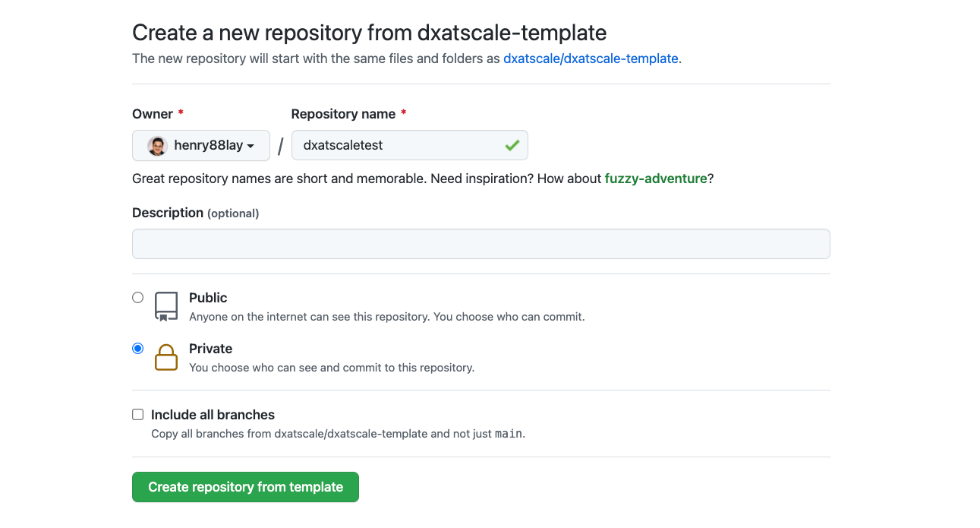Click the Description field label
Image resolution: width=980 pixels, height=528 pixels.
click(168, 213)
